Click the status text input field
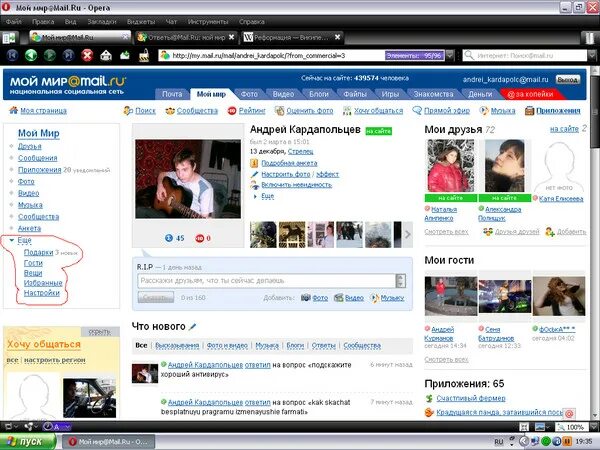Screen dimensions: 600x450 click(x=266, y=280)
